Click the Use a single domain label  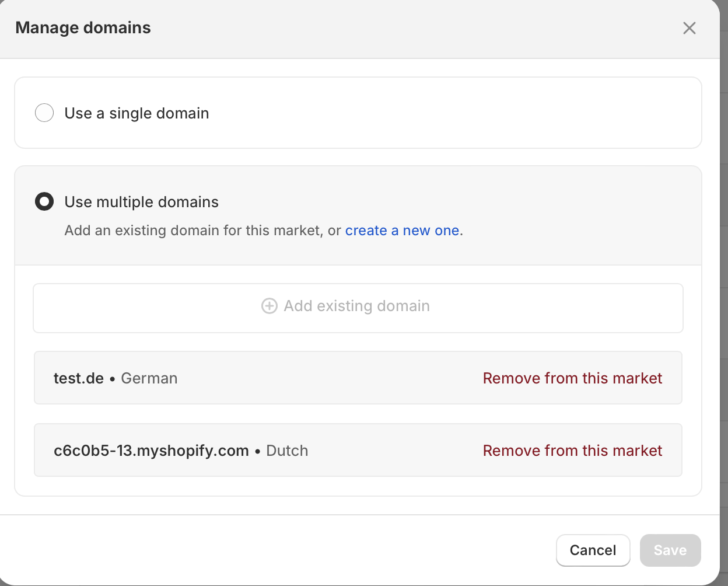click(136, 113)
